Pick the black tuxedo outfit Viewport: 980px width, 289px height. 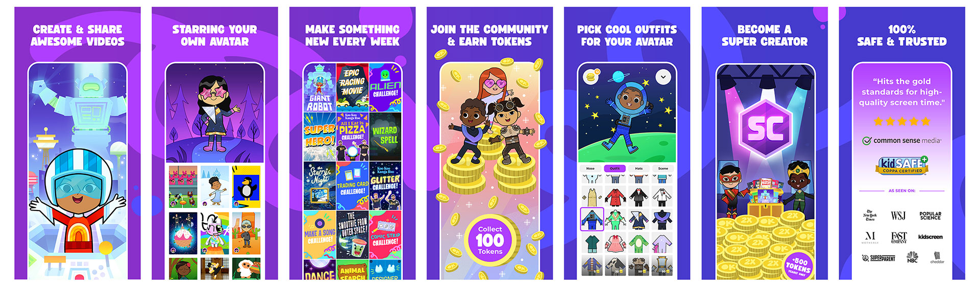click(639, 196)
